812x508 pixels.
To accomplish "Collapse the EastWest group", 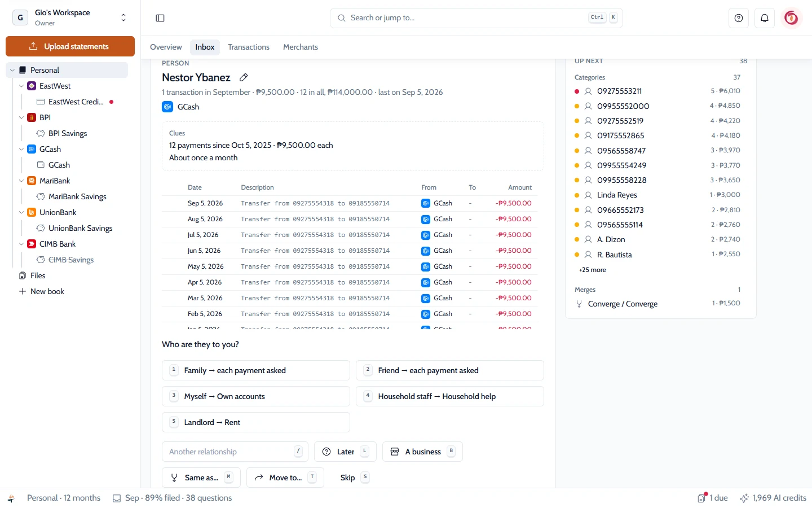I will [x=21, y=86].
